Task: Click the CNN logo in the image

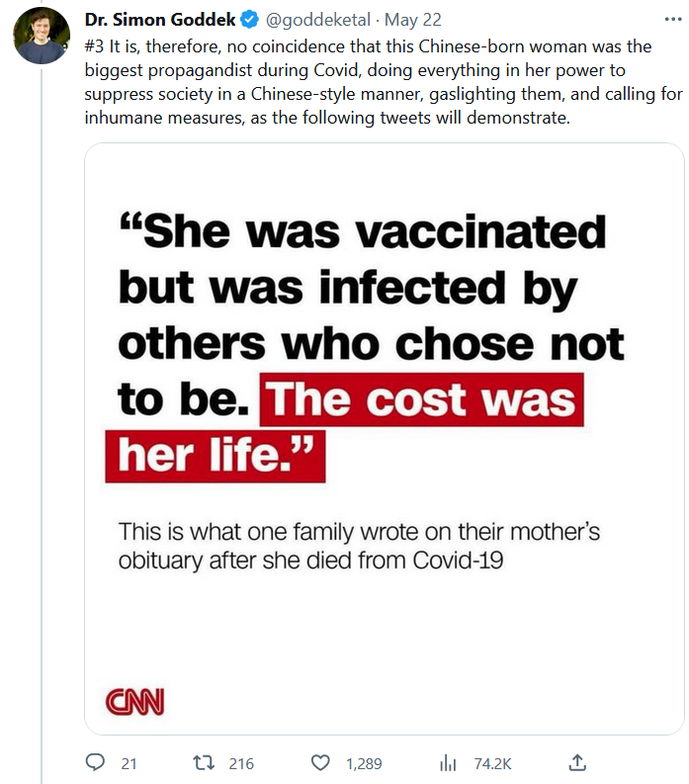Action: (134, 701)
